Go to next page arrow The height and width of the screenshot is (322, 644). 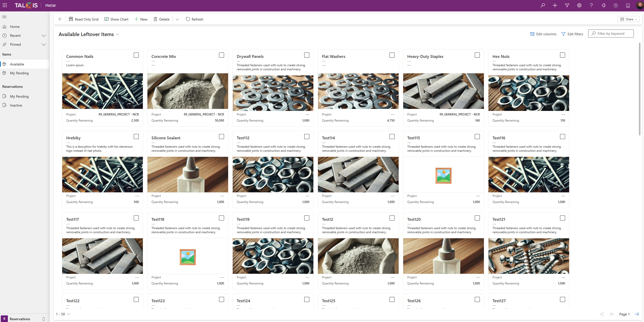(x=637, y=314)
